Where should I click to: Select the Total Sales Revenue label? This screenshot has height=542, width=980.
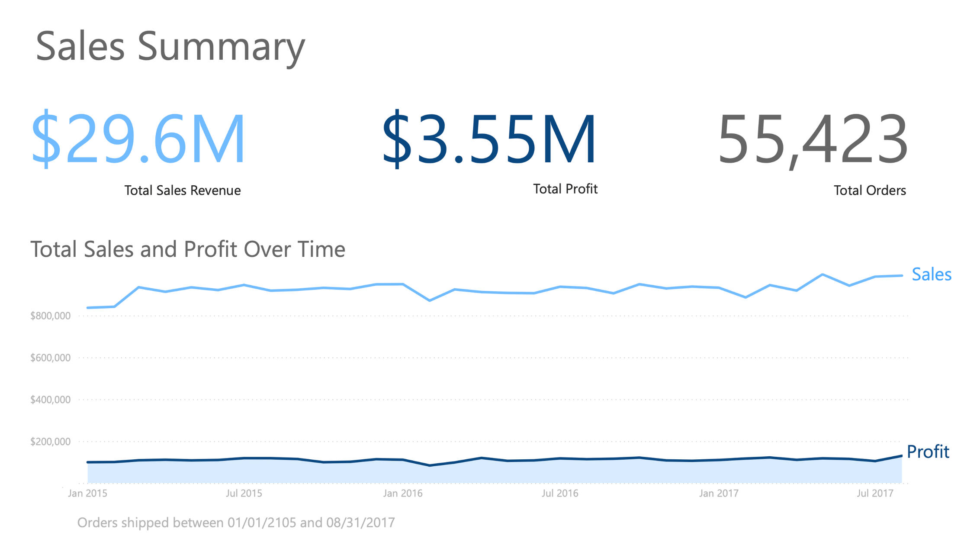182,190
